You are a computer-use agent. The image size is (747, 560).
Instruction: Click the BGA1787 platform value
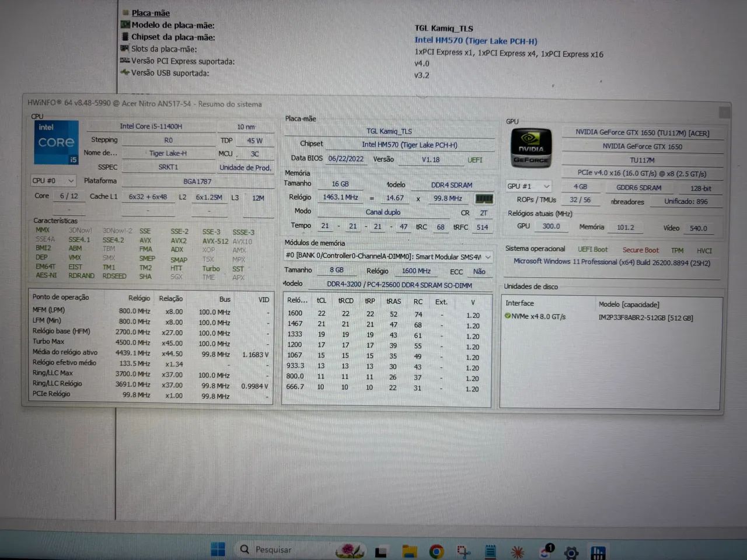tap(197, 181)
